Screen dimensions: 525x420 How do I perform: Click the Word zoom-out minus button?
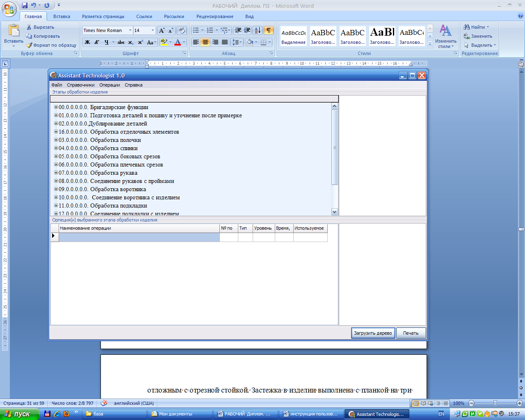471,403
